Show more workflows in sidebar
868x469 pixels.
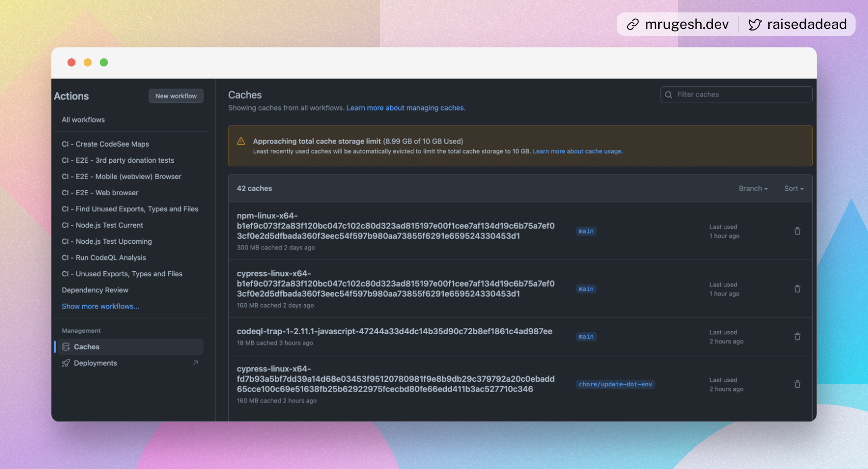[x=101, y=306]
